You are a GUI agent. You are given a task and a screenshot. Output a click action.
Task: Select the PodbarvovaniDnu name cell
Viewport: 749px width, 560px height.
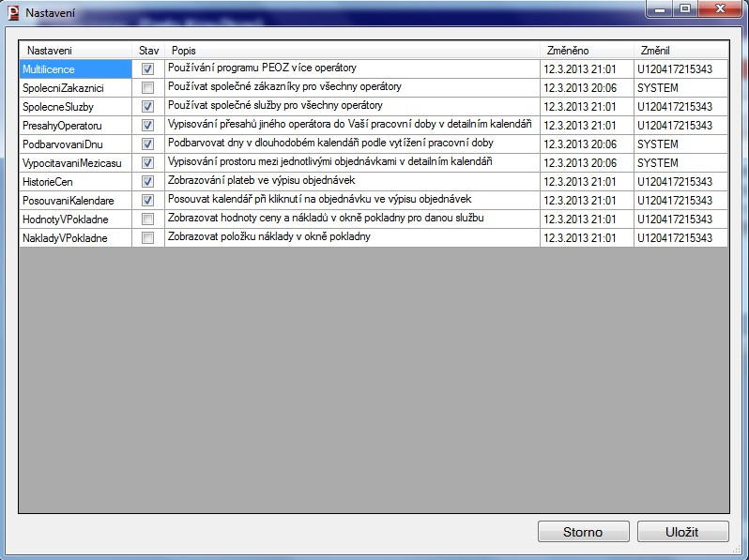coord(75,144)
